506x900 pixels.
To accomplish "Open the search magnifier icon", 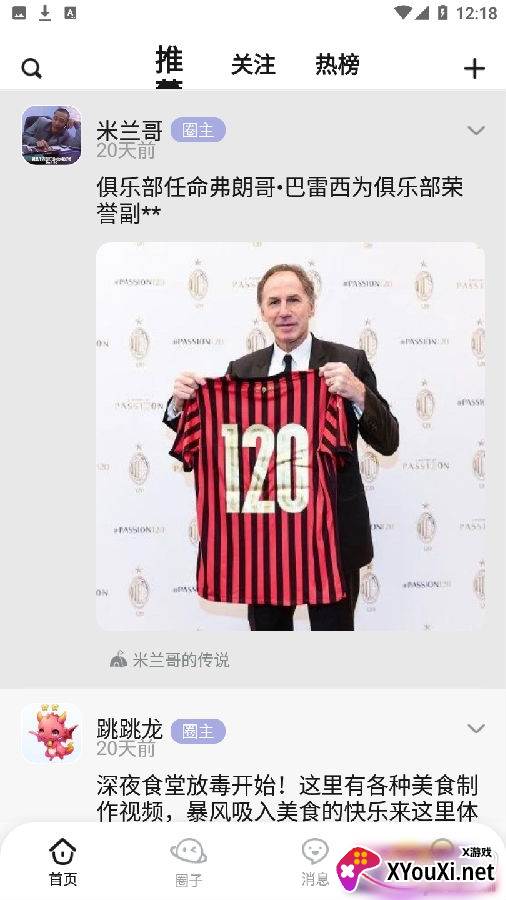I will [x=32, y=69].
